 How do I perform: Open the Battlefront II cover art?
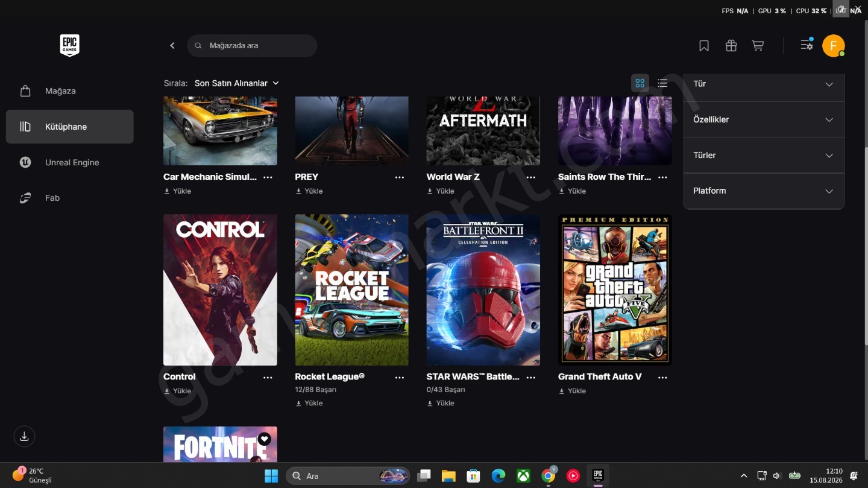coord(483,290)
